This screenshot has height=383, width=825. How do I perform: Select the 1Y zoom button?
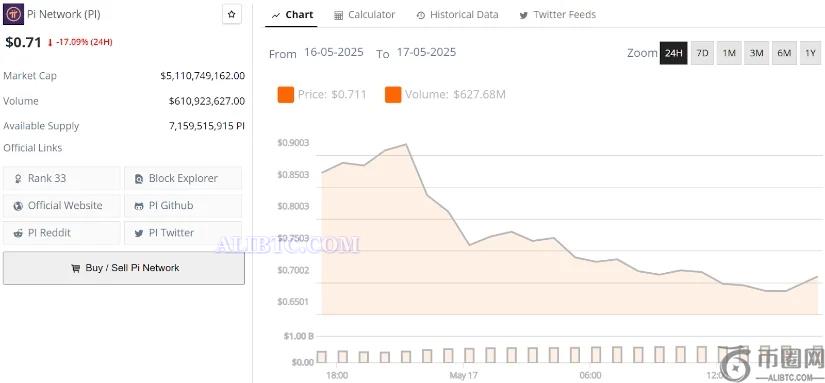pos(810,53)
